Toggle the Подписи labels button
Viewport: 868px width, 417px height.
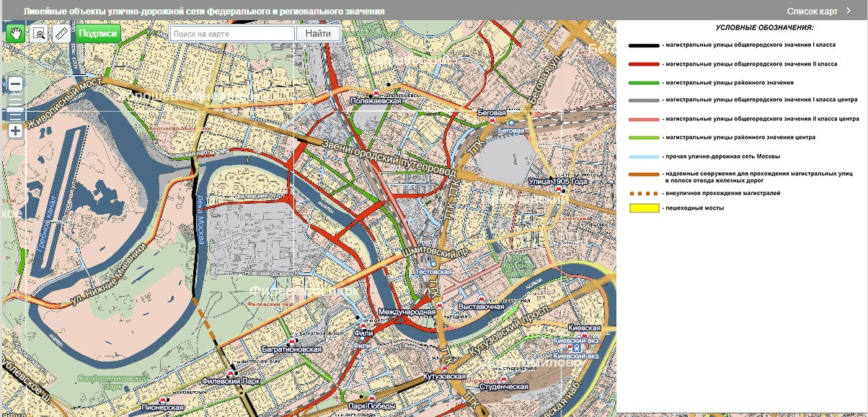click(x=97, y=33)
